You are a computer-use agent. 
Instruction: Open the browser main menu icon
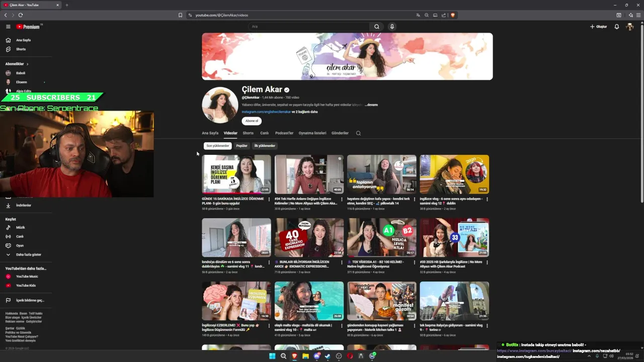point(639,15)
